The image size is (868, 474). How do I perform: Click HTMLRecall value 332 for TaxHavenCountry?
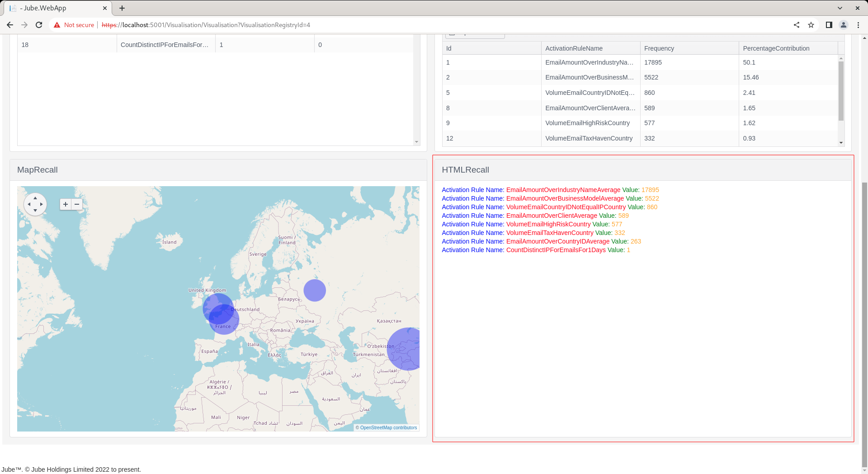[x=620, y=233]
